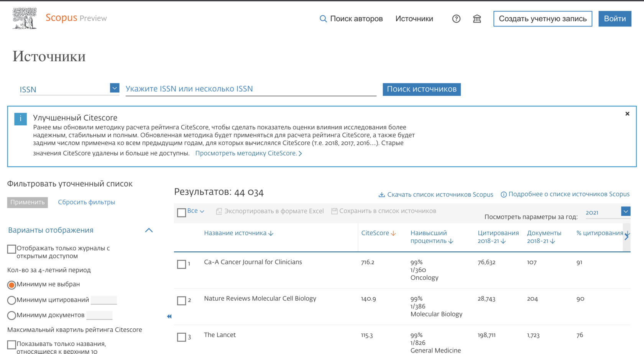Select the minimum citations radio button
Image resolution: width=644 pixels, height=354 pixels.
[x=11, y=300]
